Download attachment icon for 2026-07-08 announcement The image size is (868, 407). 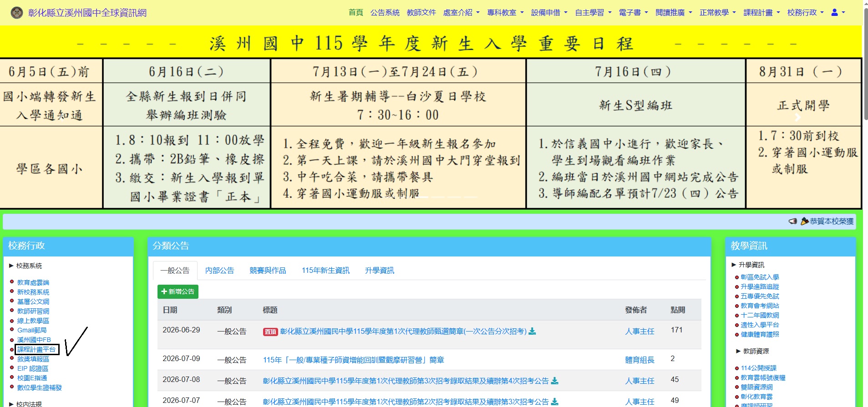[554, 381]
